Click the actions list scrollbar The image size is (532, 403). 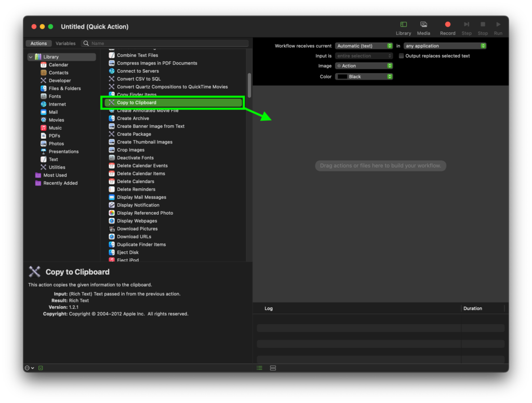[x=249, y=85]
